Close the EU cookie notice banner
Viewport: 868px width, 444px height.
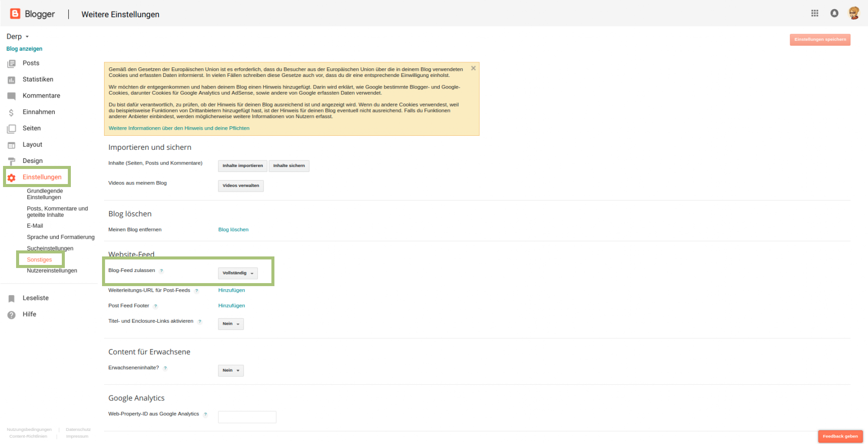pos(473,68)
